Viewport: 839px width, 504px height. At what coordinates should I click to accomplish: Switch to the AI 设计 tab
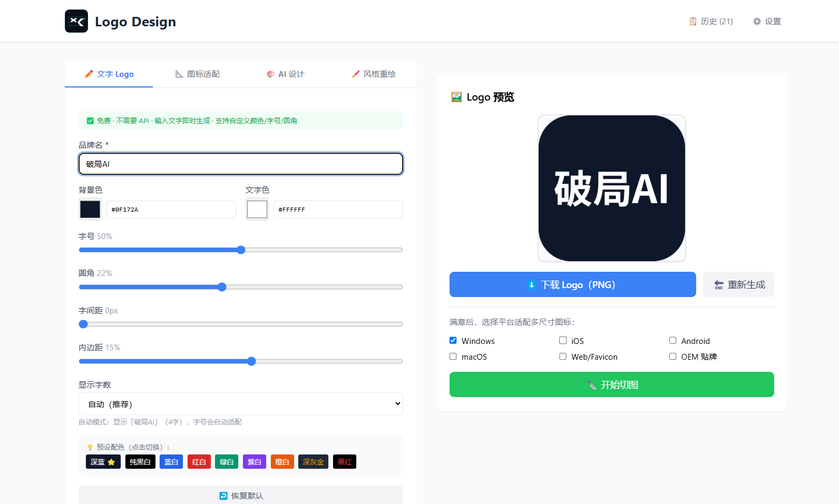pyautogui.click(x=285, y=74)
